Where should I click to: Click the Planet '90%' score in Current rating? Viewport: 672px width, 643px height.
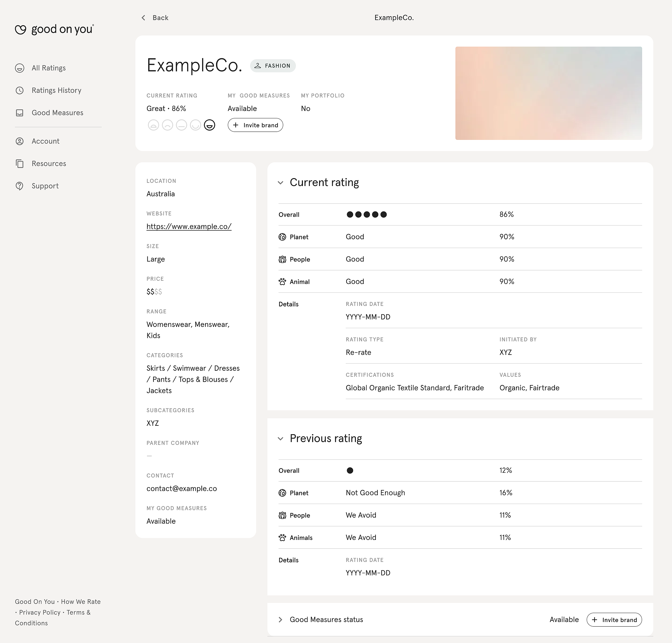[507, 237]
